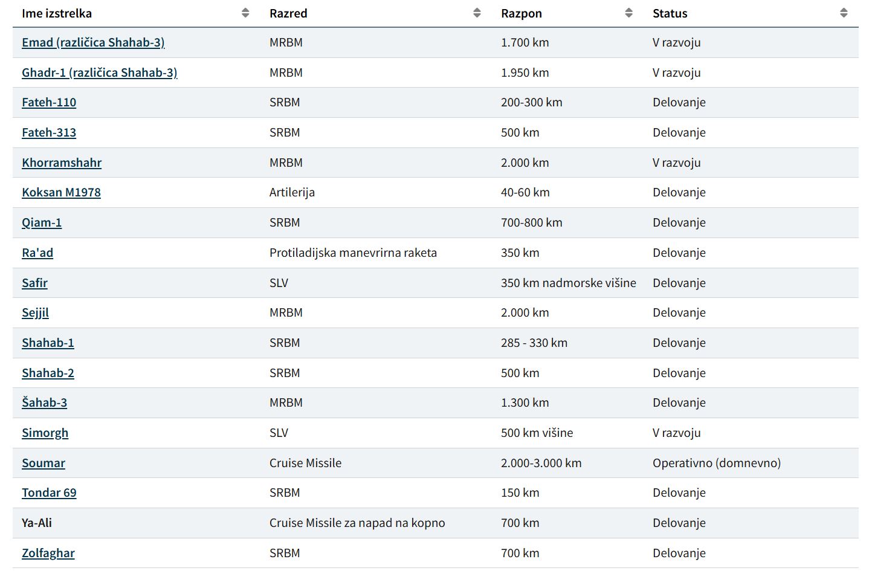869x588 pixels.
Task: Sort by Ime izstrelka arrows
Action: point(245,13)
